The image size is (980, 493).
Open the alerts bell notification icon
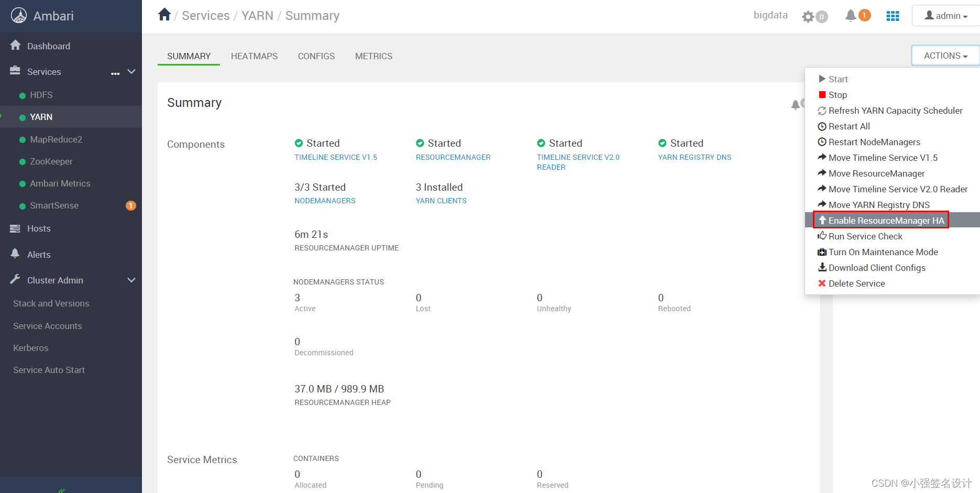[x=851, y=16]
